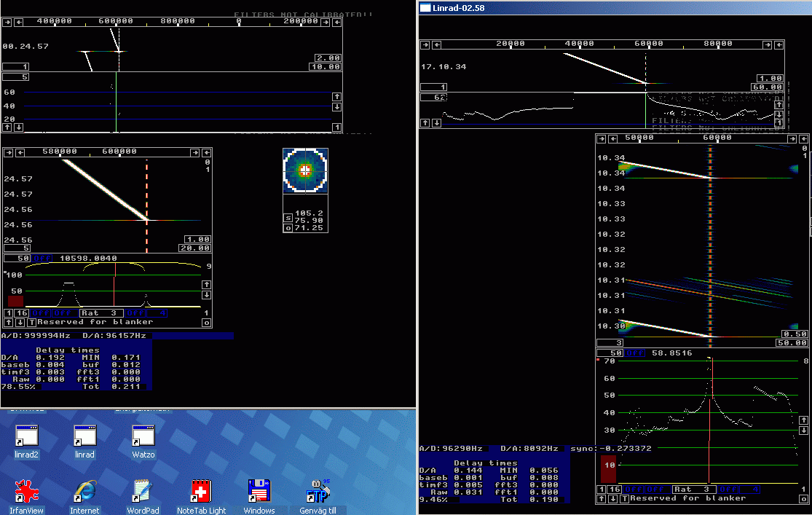Open the Watzo desktop shortcut

tap(143, 441)
